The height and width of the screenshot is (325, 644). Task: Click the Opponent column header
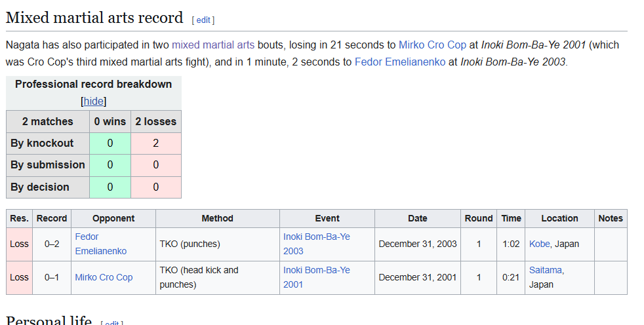(x=113, y=218)
